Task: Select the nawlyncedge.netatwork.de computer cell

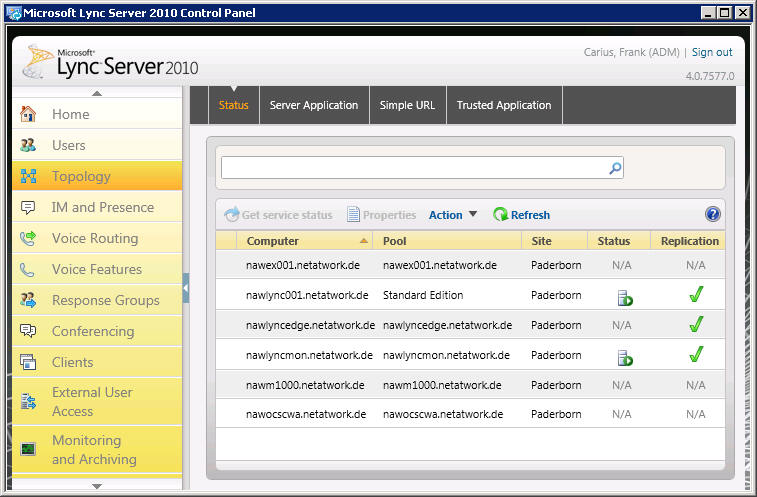Action: pyautogui.click(x=310, y=325)
